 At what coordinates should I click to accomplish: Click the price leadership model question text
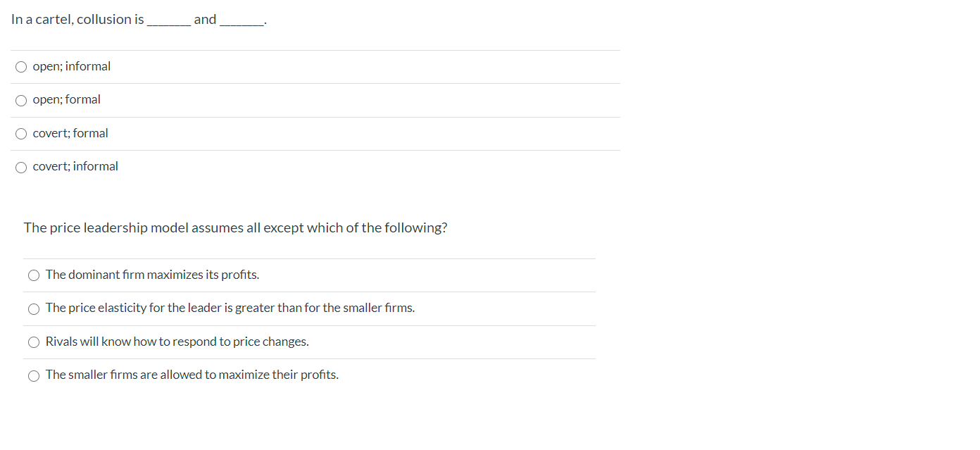(235, 228)
